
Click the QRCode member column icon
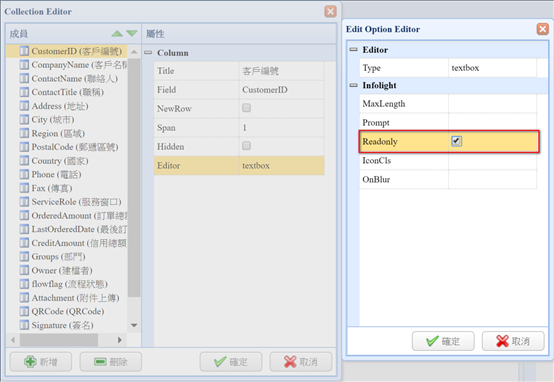(x=24, y=311)
